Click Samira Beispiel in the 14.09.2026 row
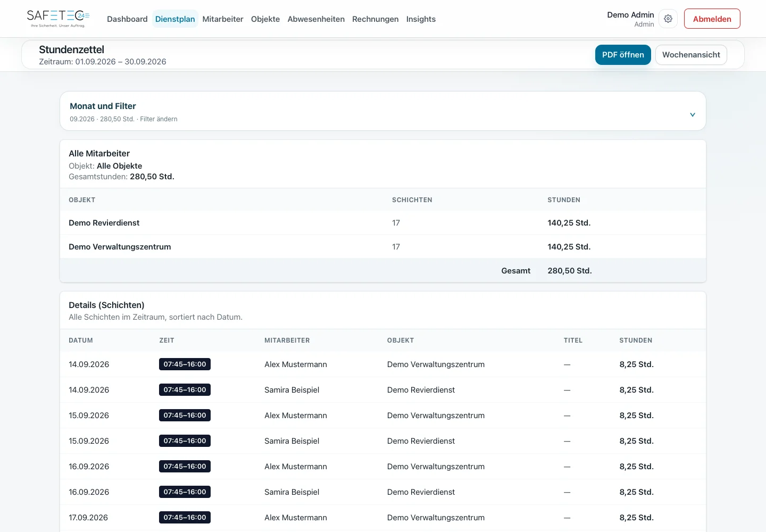The height and width of the screenshot is (532, 766). [292, 390]
